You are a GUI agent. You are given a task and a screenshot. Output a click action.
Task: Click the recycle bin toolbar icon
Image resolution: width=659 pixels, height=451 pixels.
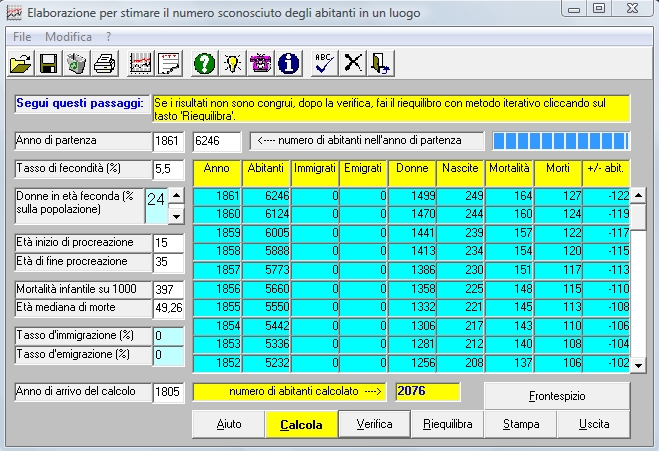tap(76, 63)
